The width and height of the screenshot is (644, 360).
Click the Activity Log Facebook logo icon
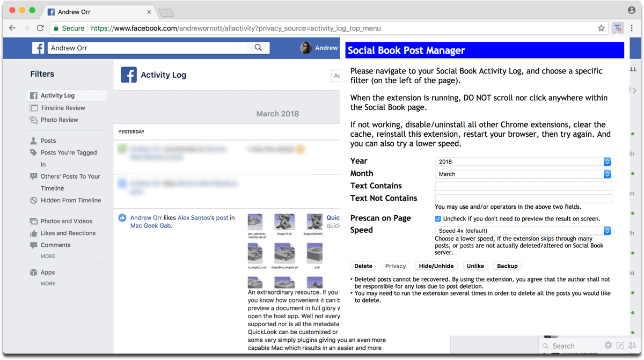coord(129,75)
